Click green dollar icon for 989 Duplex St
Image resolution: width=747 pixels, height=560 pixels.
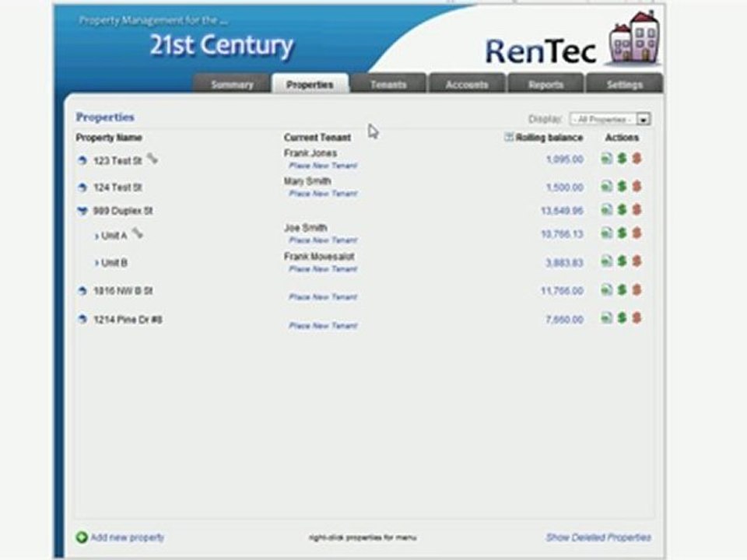click(x=622, y=209)
